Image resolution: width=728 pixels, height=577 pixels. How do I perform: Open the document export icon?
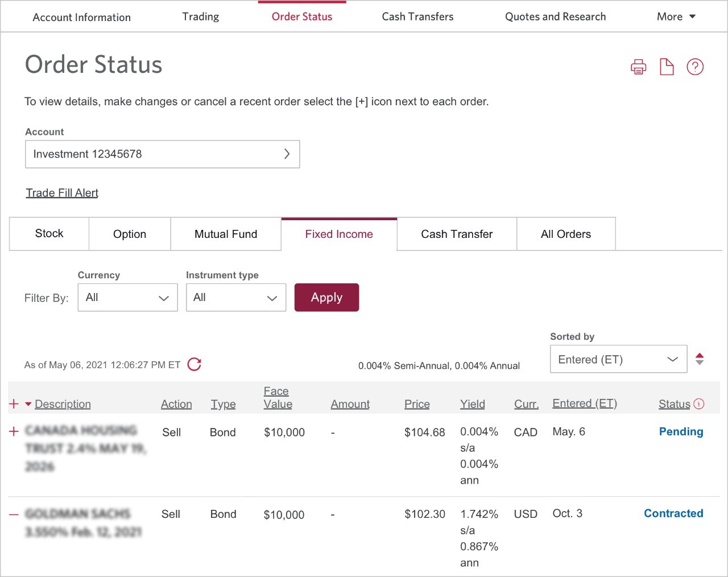(667, 67)
